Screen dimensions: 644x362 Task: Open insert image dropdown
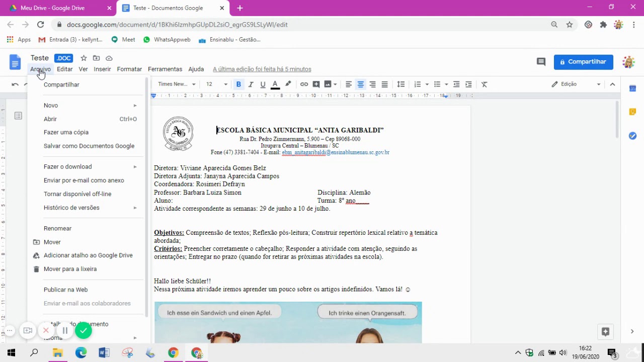(x=331, y=84)
